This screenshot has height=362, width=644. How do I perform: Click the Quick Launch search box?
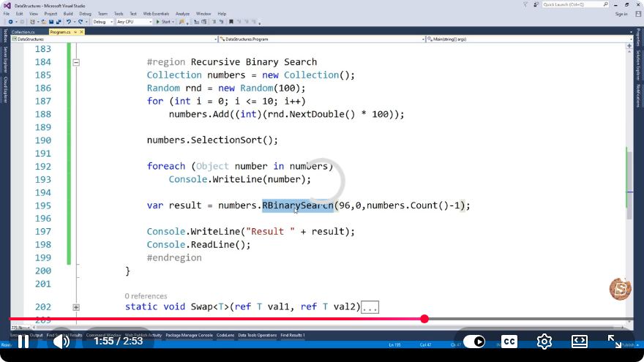(575, 4)
